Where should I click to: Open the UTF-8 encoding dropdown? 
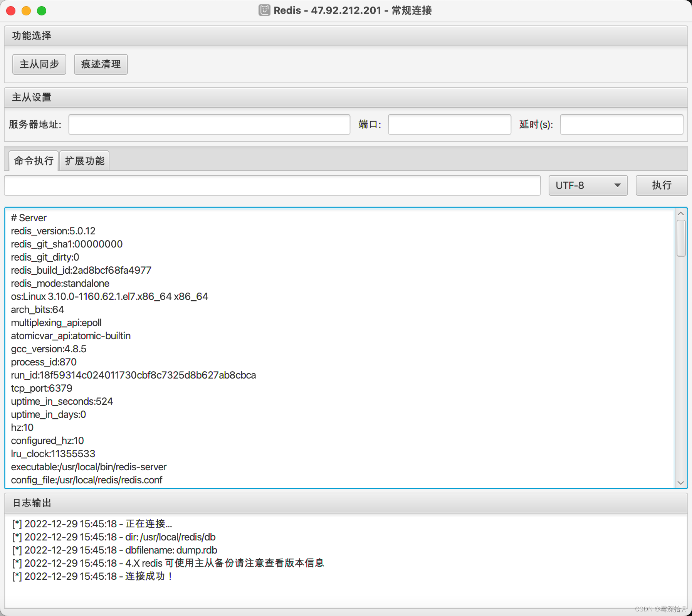click(x=588, y=185)
